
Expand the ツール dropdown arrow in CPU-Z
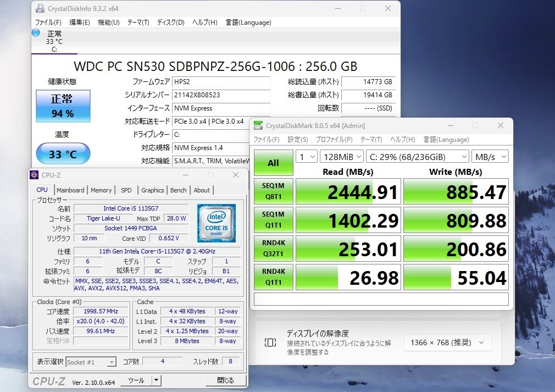[x=157, y=380]
